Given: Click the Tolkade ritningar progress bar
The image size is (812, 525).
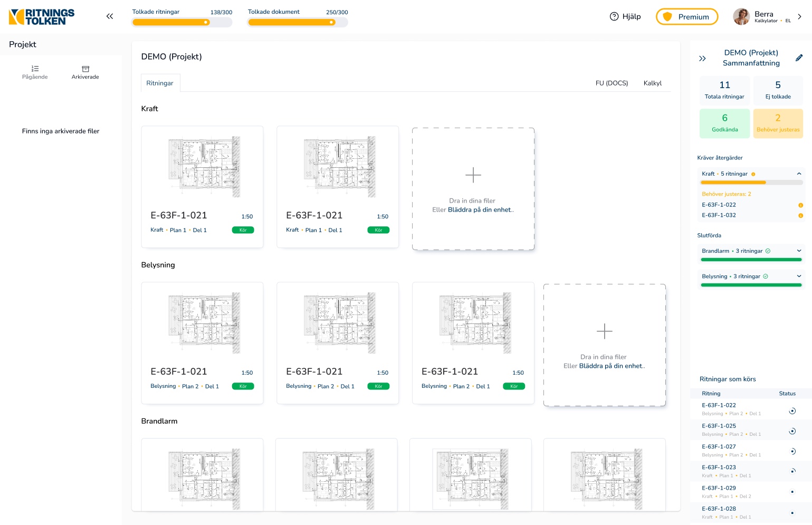Looking at the screenshot, I should point(182,22).
